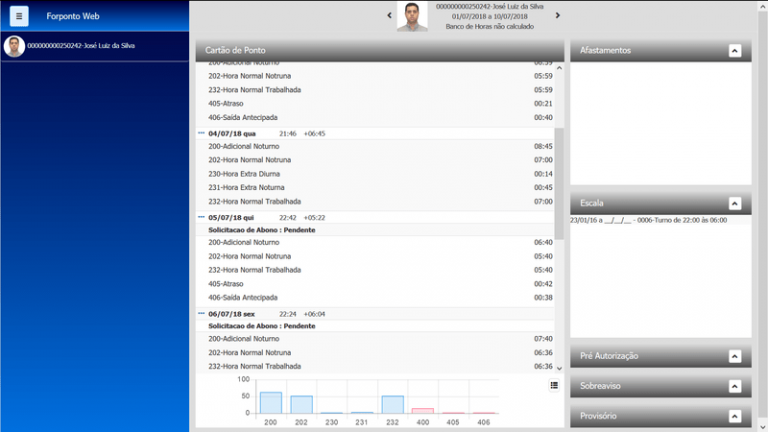Go to previous employee with left arrow

pos(389,15)
